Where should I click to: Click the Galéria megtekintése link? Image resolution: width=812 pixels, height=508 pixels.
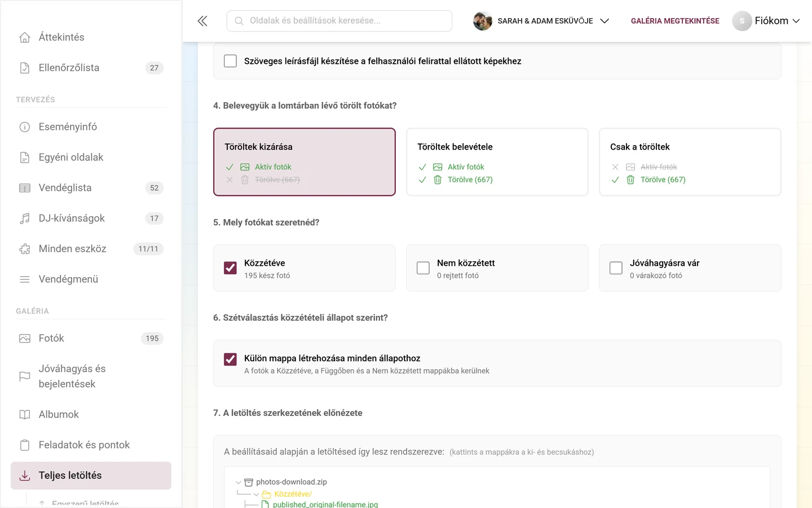click(x=675, y=21)
